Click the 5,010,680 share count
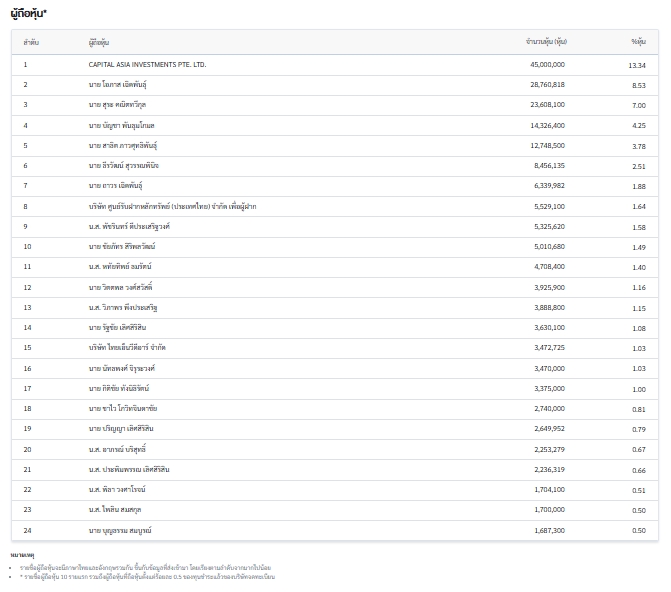 (x=549, y=246)
